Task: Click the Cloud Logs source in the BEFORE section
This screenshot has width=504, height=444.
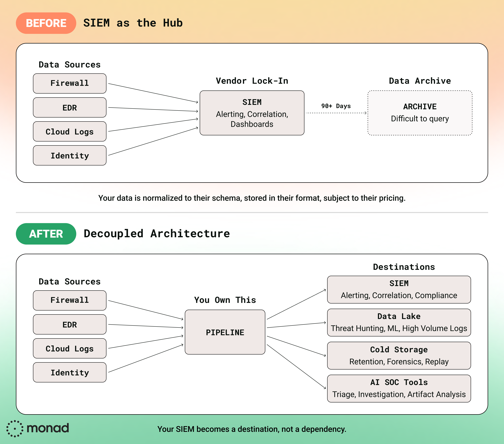Action: [70, 132]
